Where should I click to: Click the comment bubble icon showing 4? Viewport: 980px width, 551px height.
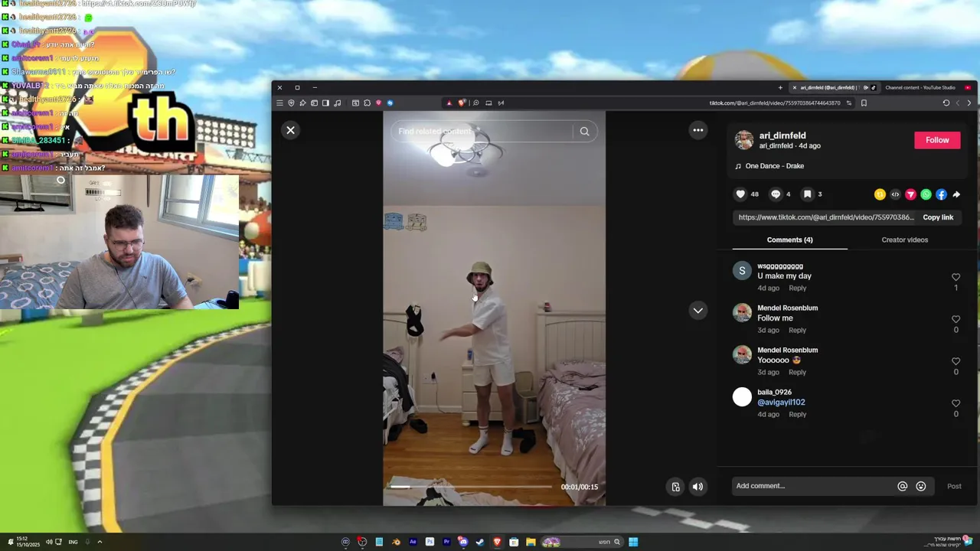click(776, 194)
